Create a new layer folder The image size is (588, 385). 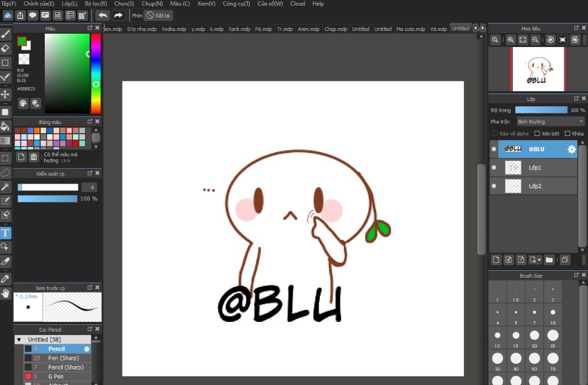(549, 260)
